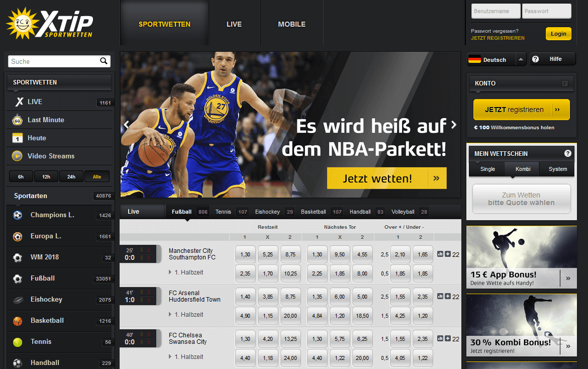Click the Handball sidebar icon
This screenshot has height=369, width=588.
18,363
